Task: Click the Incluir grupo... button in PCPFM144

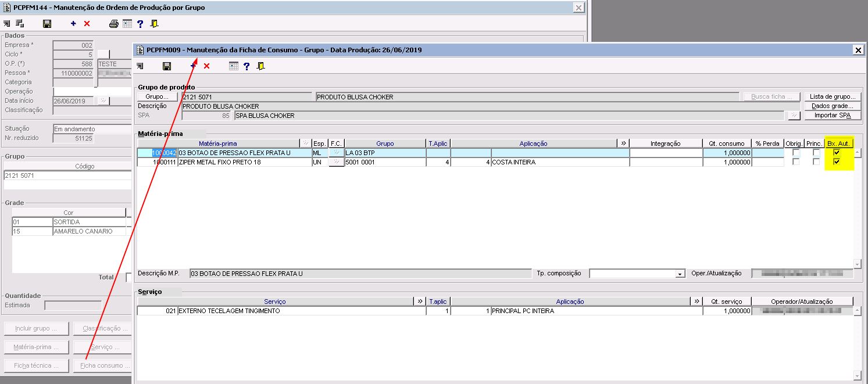Action: click(36, 329)
